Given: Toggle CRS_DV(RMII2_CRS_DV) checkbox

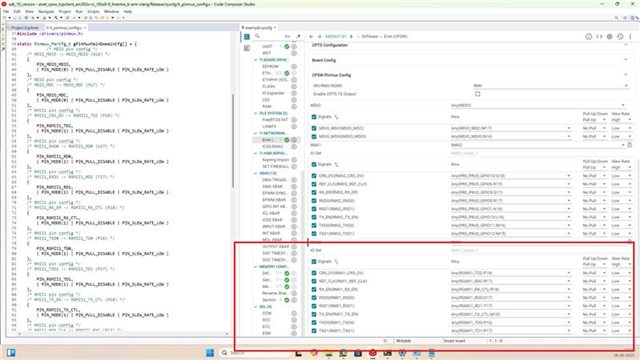Looking at the screenshot, I should pyautogui.click(x=314, y=176).
